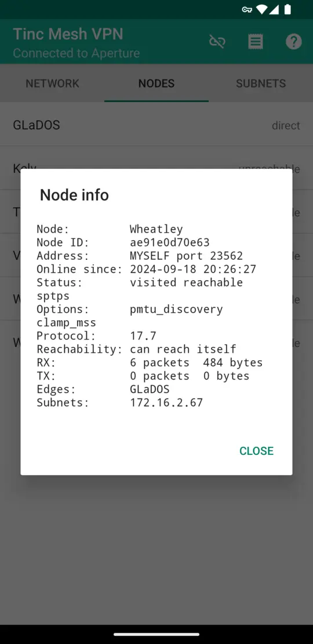This screenshot has width=313, height=644.
Task: Tap the subnet address 172.16.2.67
Action: (x=166, y=403)
